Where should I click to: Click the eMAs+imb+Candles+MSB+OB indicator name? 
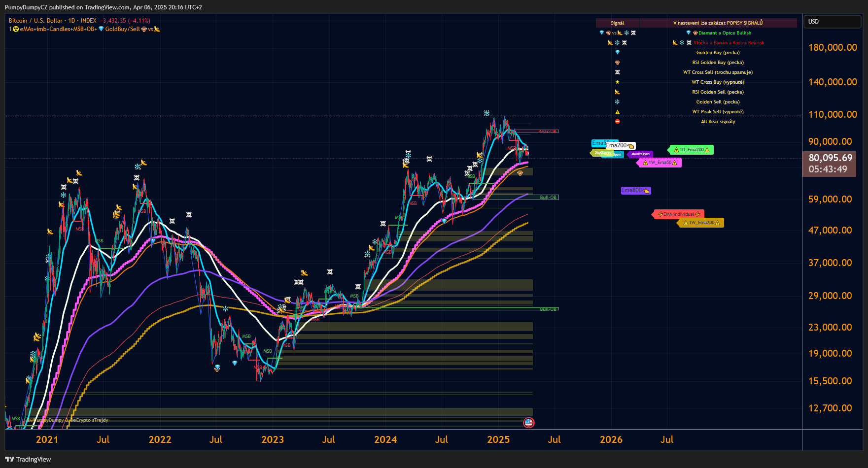tap(59, 29)
